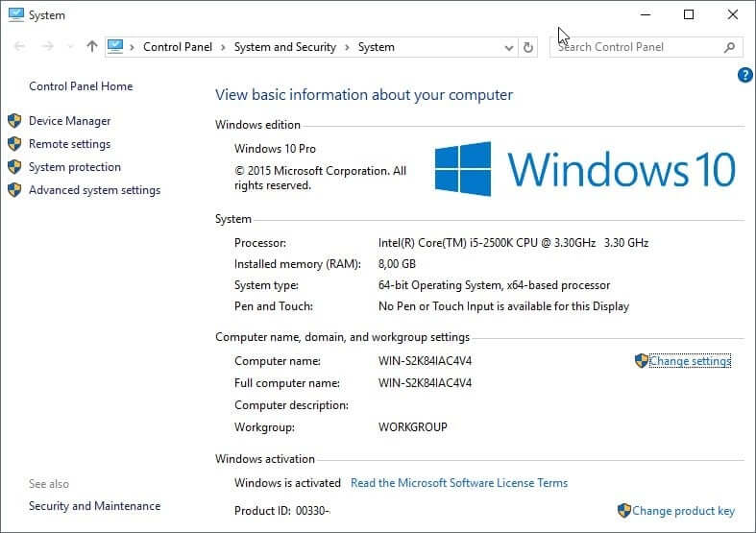Image resolution: width=756 pixels, height=533 pixels.
Task: Click shield icon beside Remote settings
Action: coord(14,144)
